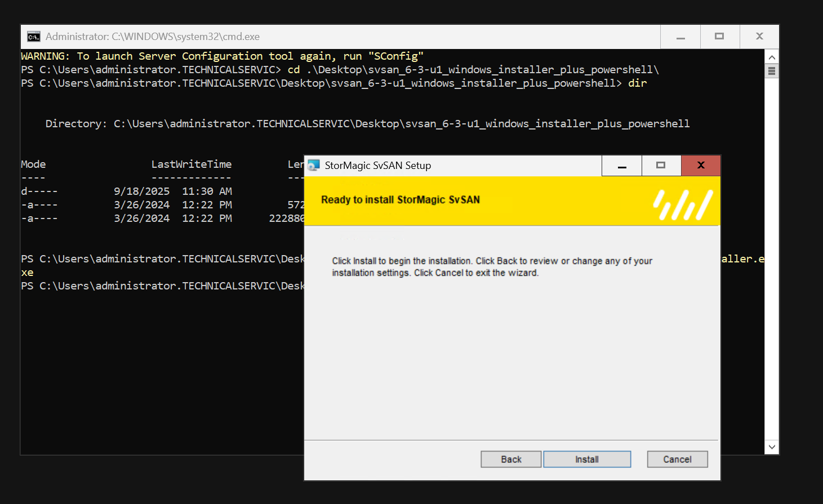Click cmd scrollbar down arrow
This screenshot has height=504, width=823.
pos(772,447)
